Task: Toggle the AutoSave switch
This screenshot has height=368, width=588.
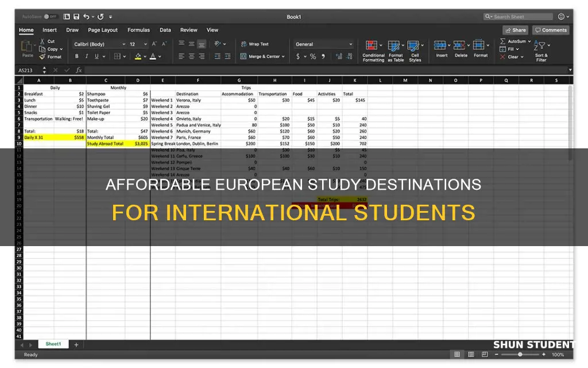Action: pyautogui.click(x=50, y=17)
